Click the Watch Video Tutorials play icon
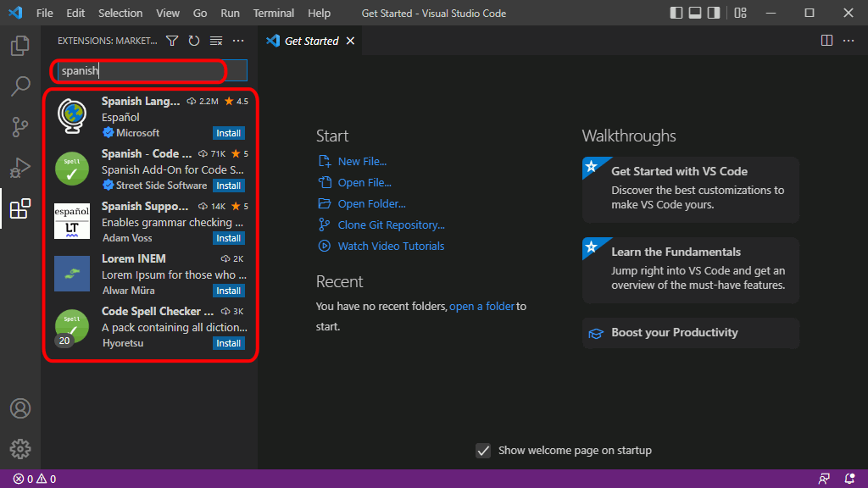This screenshot has width=868, height=488. point(325,246)
